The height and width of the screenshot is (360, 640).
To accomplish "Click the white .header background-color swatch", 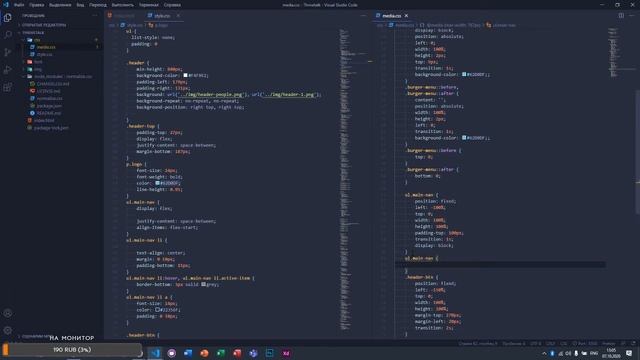I will [x=185, y=76].
